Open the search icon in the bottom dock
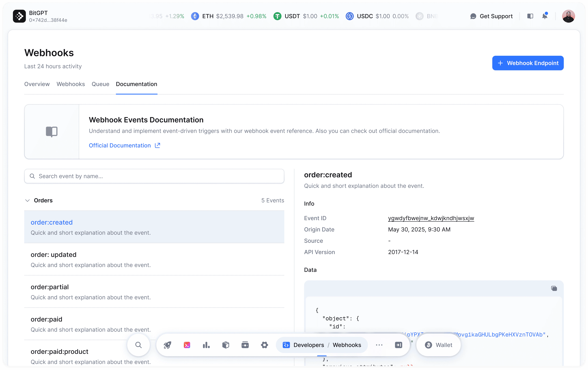This screenshot has height=370, width=588. [x=138, y=345]
